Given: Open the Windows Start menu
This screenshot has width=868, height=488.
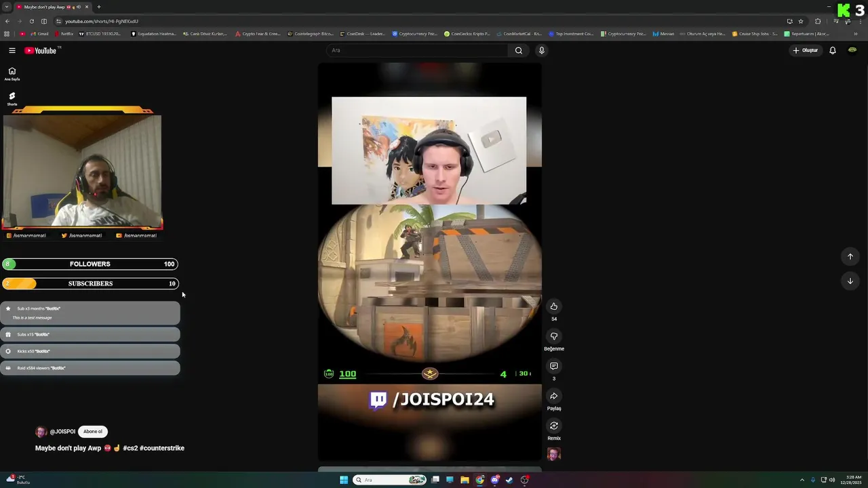Looking at the screenshot, I should [344, 480].
